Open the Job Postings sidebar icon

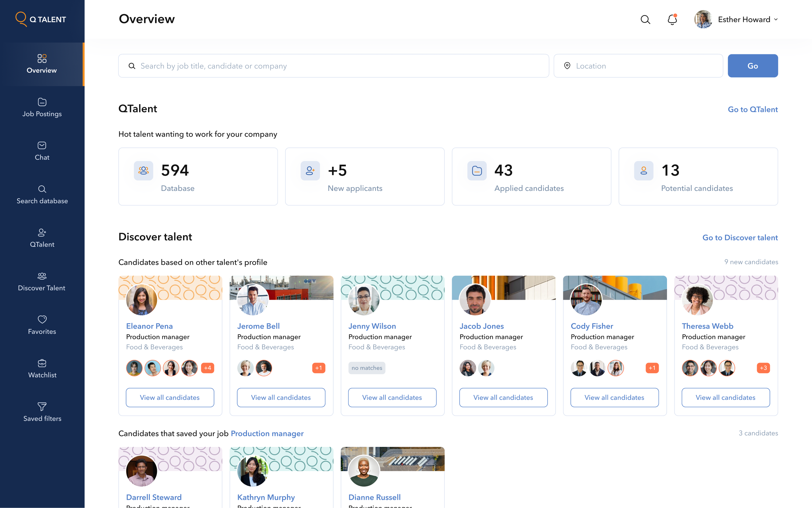[42, 102]
